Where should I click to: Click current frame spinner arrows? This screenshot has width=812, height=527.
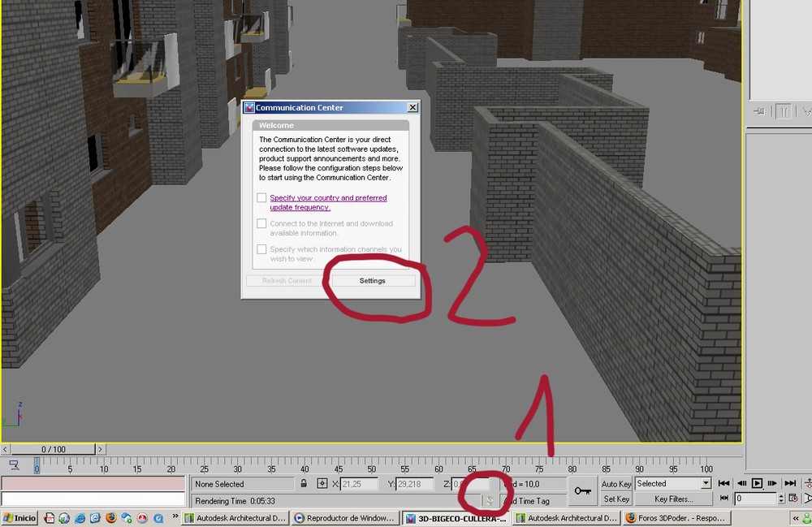pyautogui.click(x=781, y=499)
